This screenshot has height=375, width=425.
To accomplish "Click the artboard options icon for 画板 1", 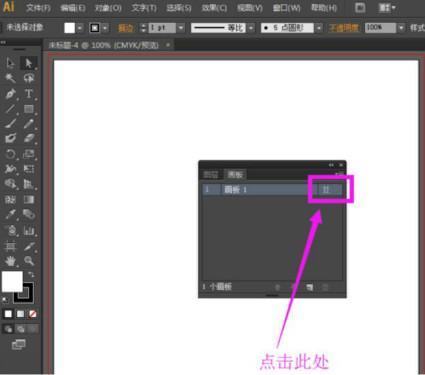I will click(326, 189).
